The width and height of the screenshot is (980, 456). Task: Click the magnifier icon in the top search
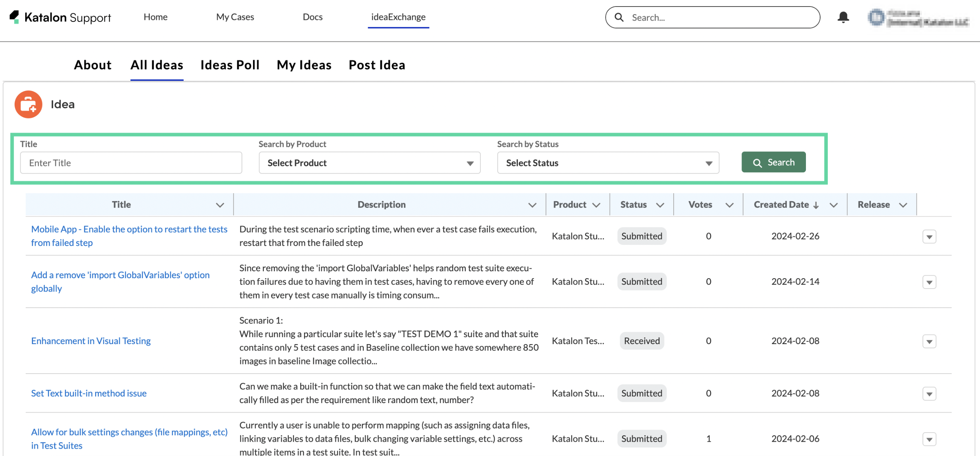pyautogui.click(x=619, y=17)
